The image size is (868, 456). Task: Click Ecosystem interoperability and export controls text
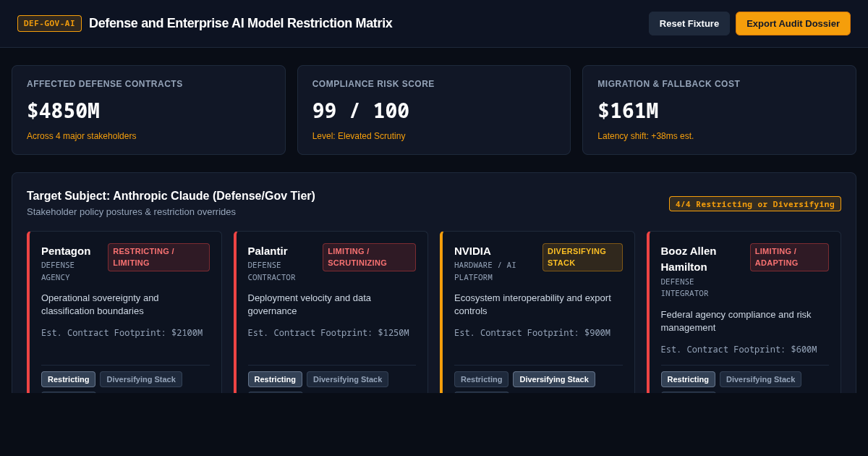tap(532, 305)
